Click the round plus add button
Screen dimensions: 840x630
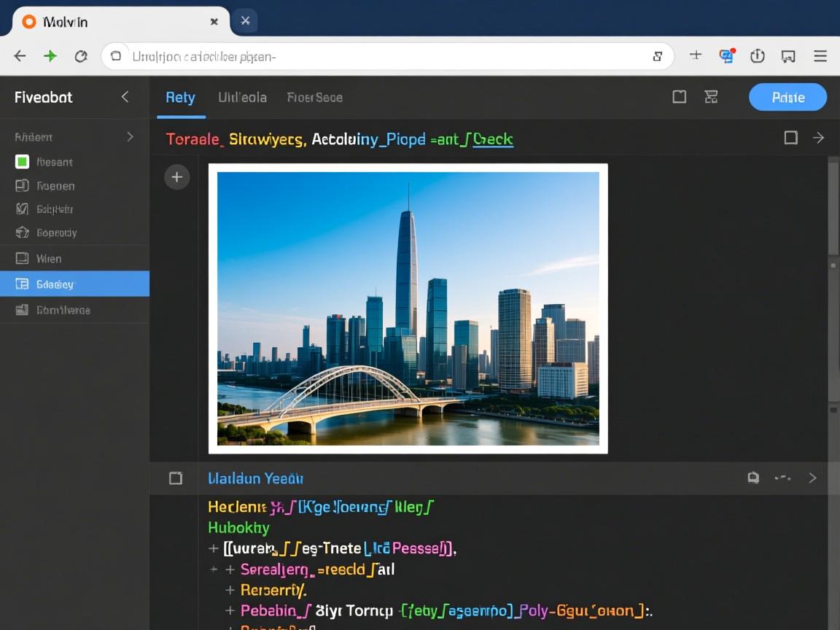176,177
